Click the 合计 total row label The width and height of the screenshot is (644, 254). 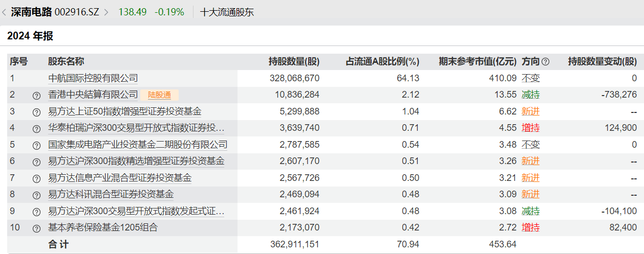point(58,244)
